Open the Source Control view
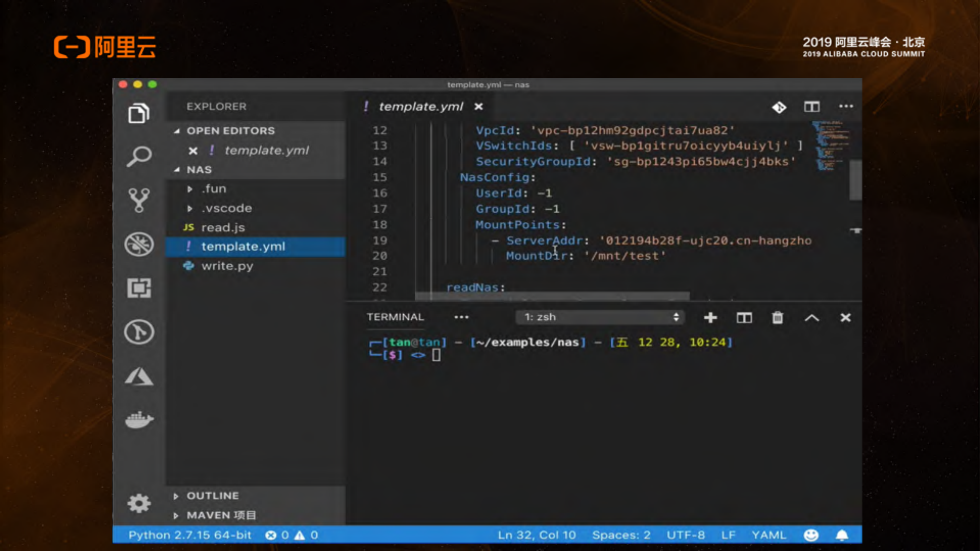This screenshot has height=551, width=980. point(139,200)
